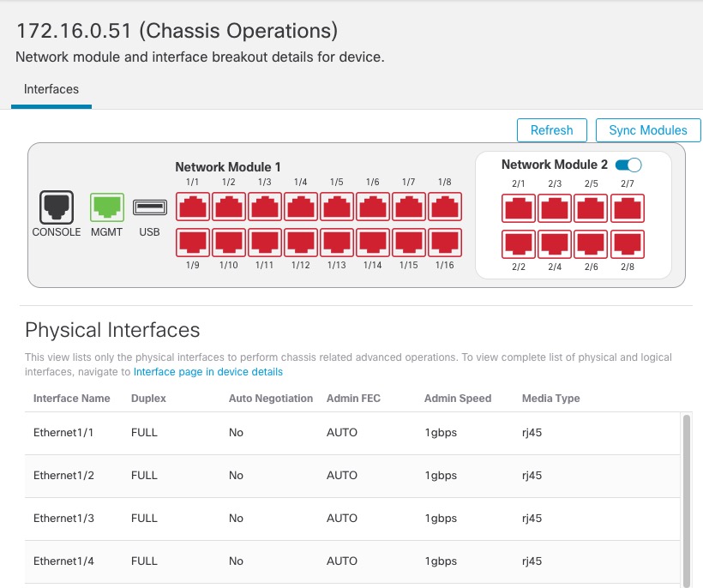Click port 2/5 on Network Module 2
The height and width of the screenshot is (588, 703).
[x=591, y=208]
